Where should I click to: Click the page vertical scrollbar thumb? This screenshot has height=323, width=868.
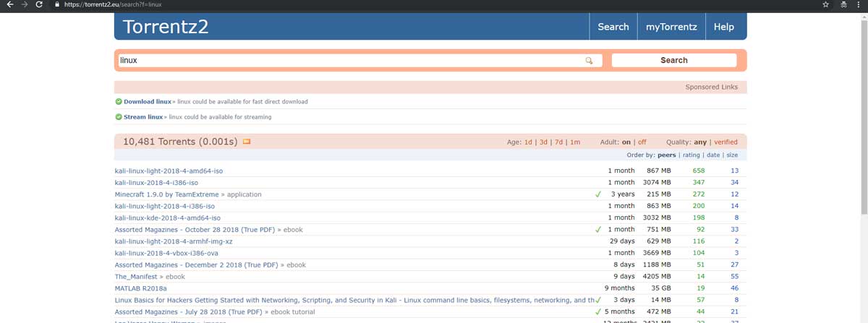pyautogui.click(x=864, y=116)
